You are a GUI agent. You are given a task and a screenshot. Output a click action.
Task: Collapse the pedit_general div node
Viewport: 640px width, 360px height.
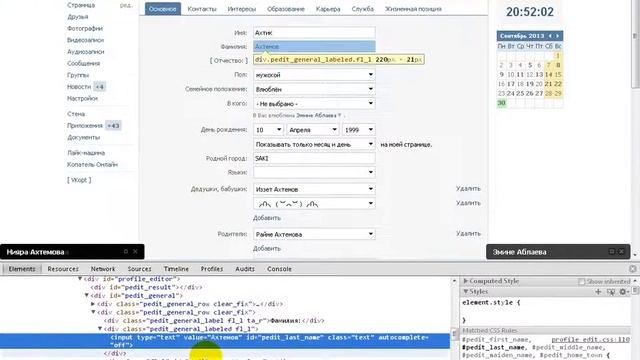(87, 295)
